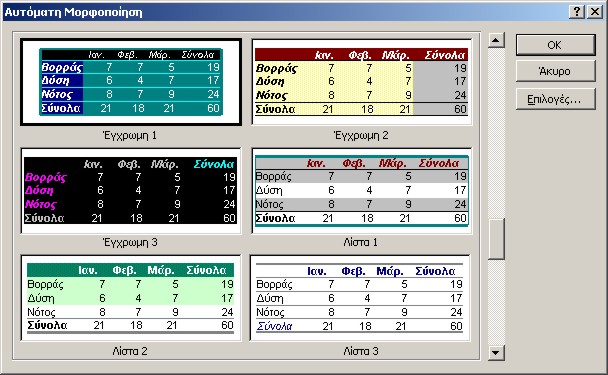Click the Έγχρωμη 2 caption label
Image resolution: width=608 pixels, height=375 pixels.
click(361, 135)
